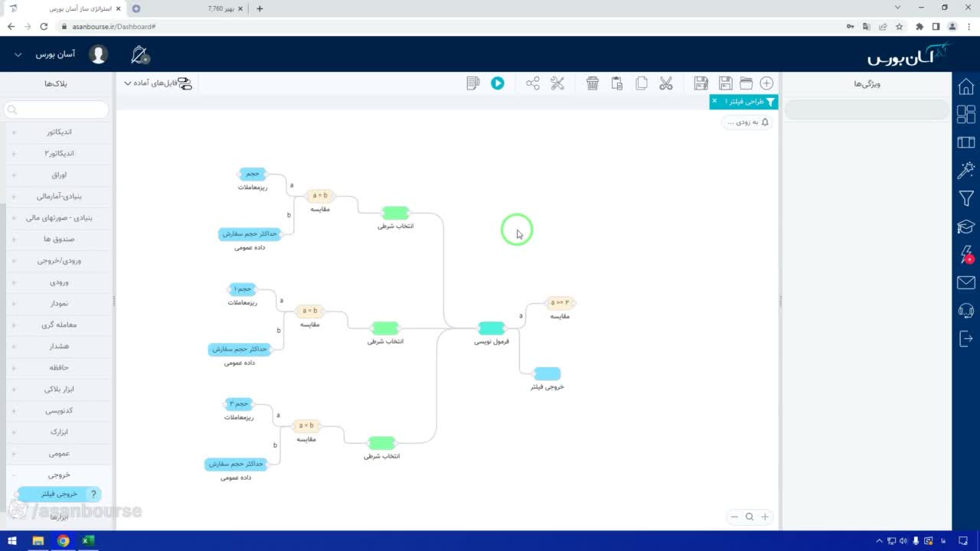This screenshot has height=551, width=980.
Task: Click the open folder icon in toolbar
Action: (x=746, y=83)
